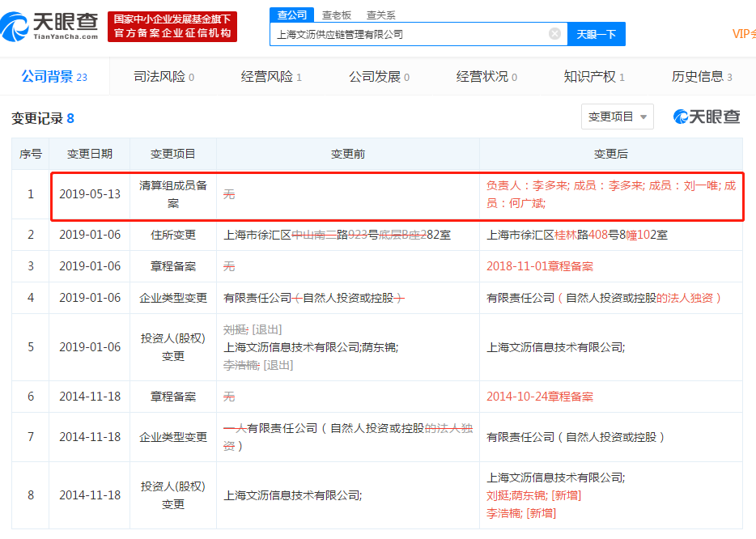Click the 2014-10-24章程备案 text
Viewport: 756px width, 539px height.
coord(540,397)
